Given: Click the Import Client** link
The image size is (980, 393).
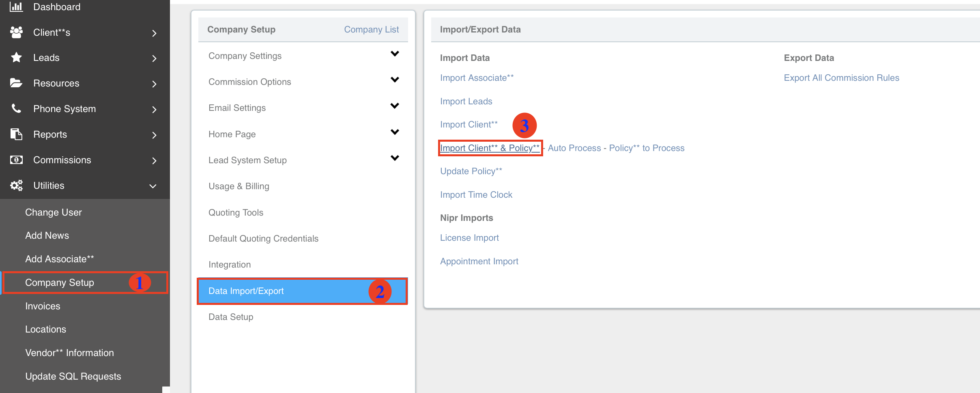Looking at the screenshot, I should (469, 125).
